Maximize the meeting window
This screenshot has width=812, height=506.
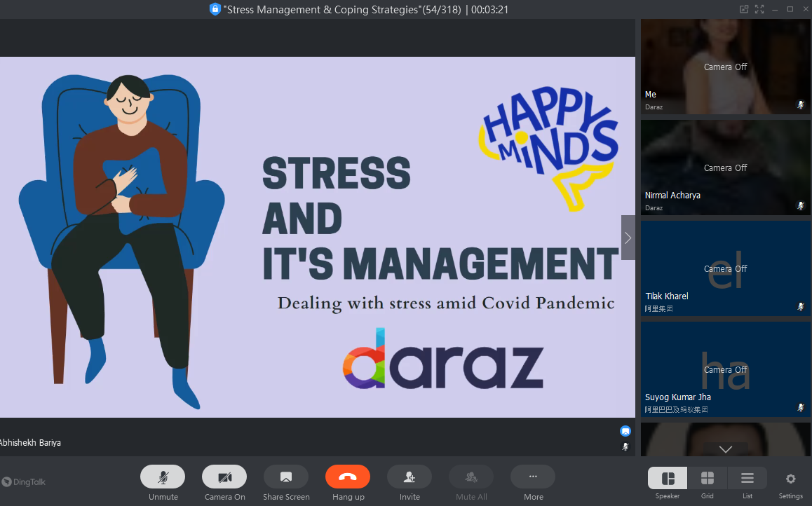(790, 9)
